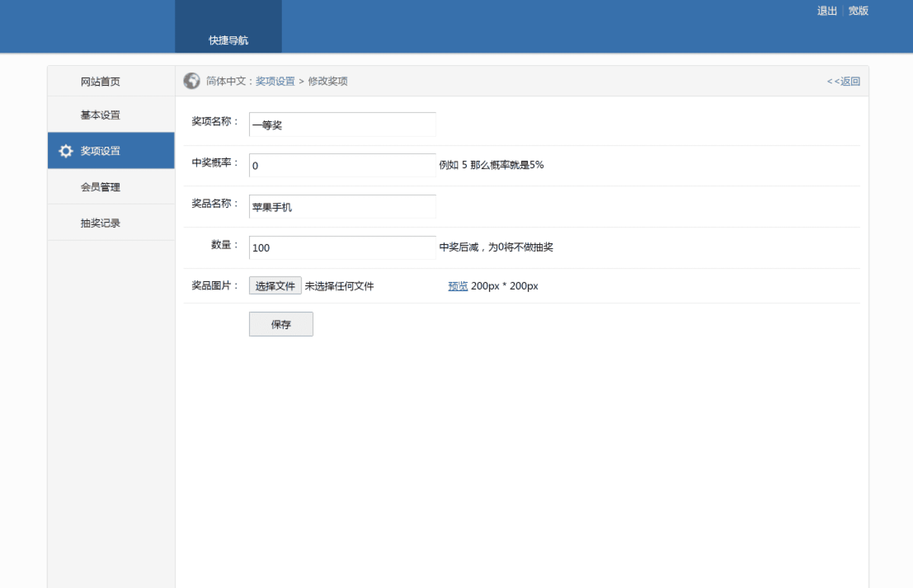Open the 快捷导航 tab in header
The height and width of the screenshot is (588, 913).
[x=228, y=40]
